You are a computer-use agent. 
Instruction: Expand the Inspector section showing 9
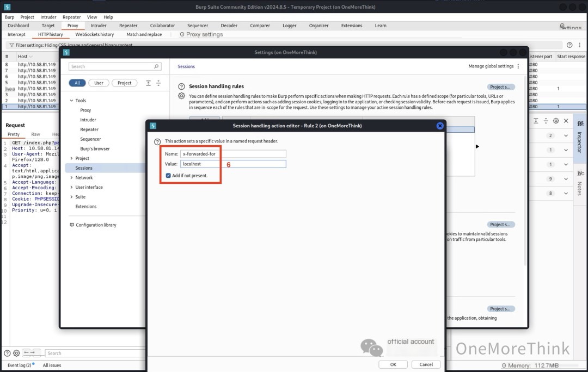pyautogui.click(x=566, y=179)
